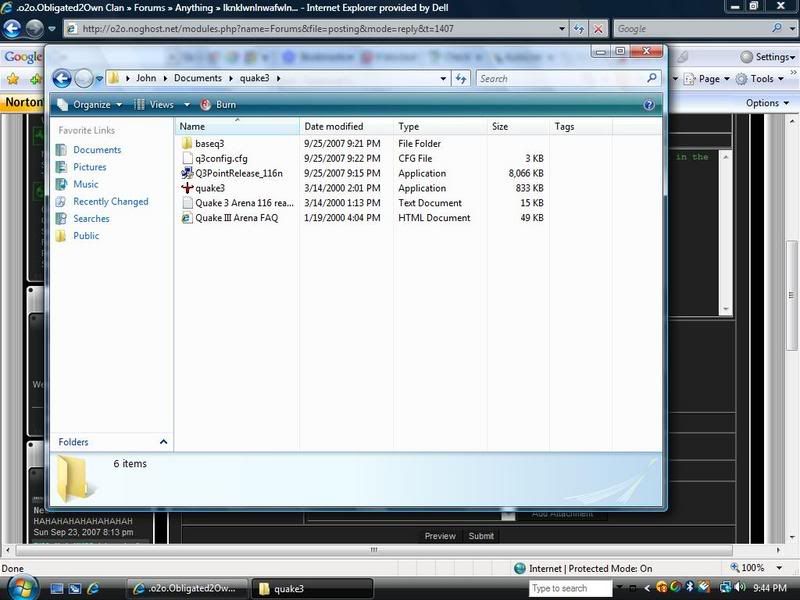Image resolution: width=800 pixels, height=600 pixels.
Task: Click the IE Favorites star icon
Action: point(13,79)
